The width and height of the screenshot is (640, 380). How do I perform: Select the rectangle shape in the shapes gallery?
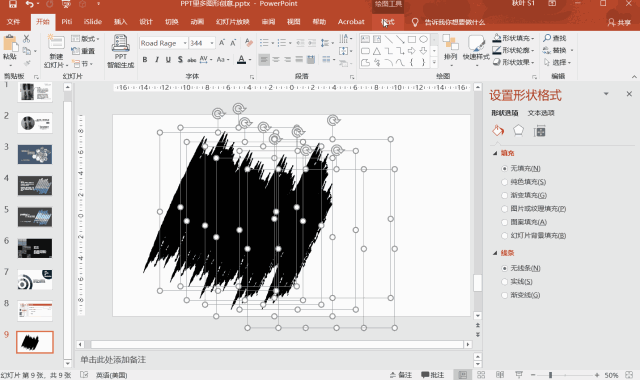pos(412,39)
